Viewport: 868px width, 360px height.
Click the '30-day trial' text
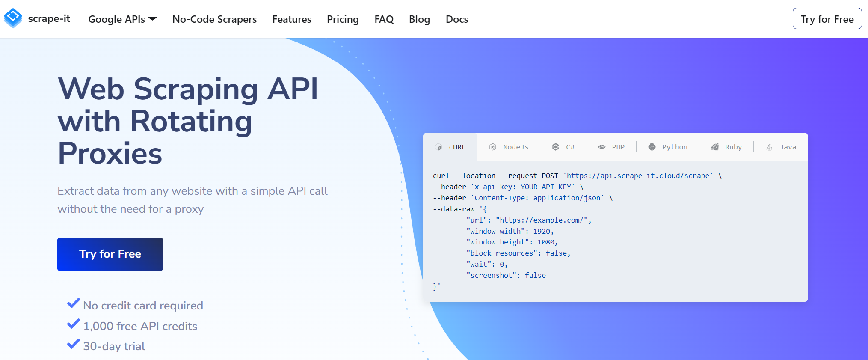(x=114, y=346)
